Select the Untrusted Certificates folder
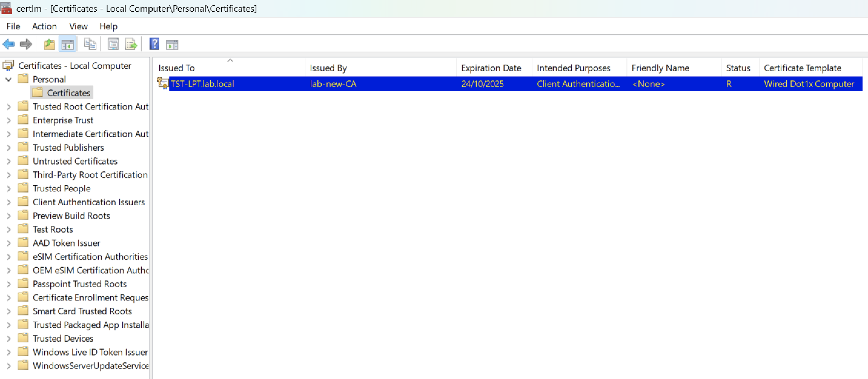This screenshot has height=379, width=868. coord(75,161)
